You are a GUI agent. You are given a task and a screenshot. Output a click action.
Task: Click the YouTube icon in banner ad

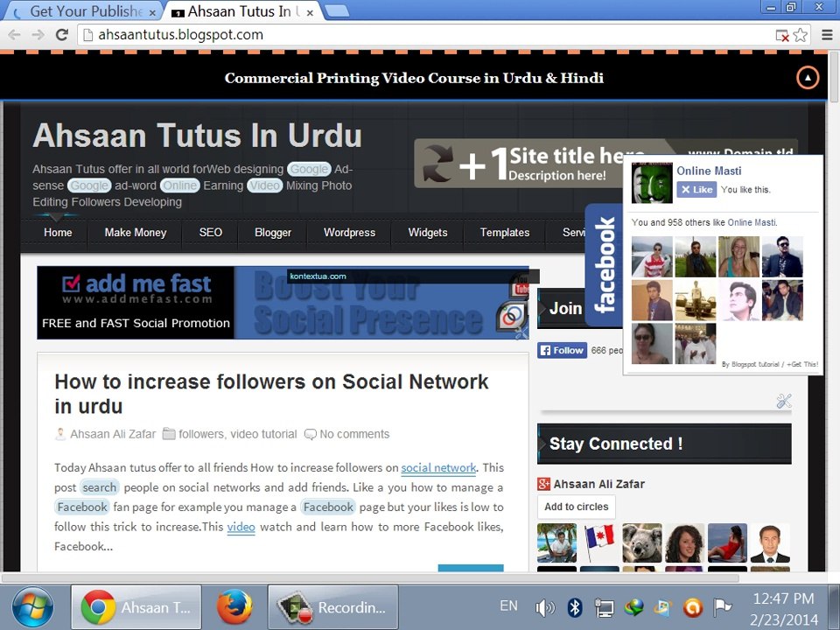point(521,288)
